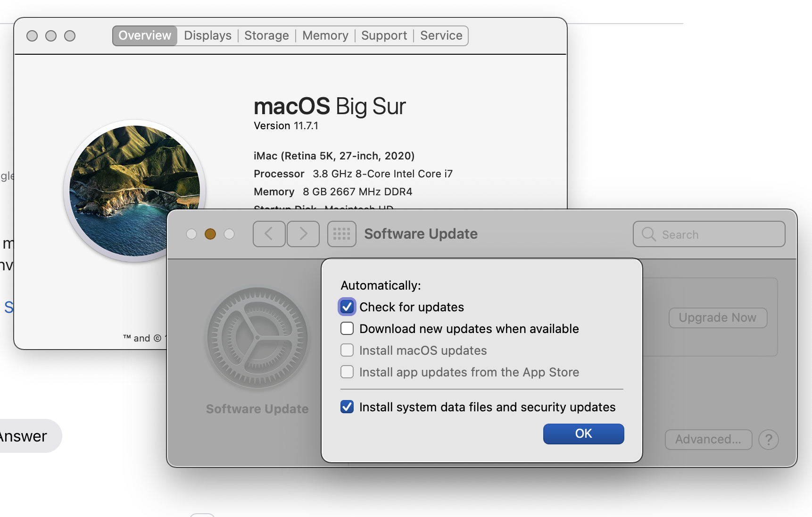The image size is (812, 517).
Task: Click the Software Update label under gear
Action: [x=257, y=409]
